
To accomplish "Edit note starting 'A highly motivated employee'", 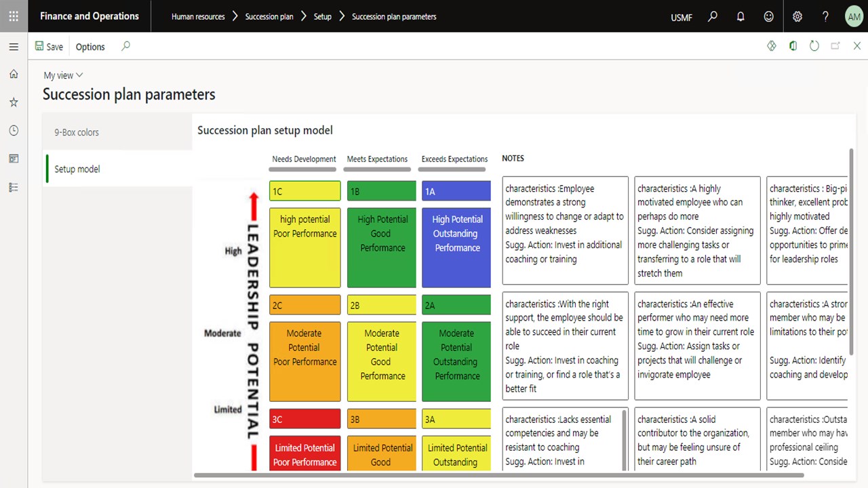I will pos(697,230).
